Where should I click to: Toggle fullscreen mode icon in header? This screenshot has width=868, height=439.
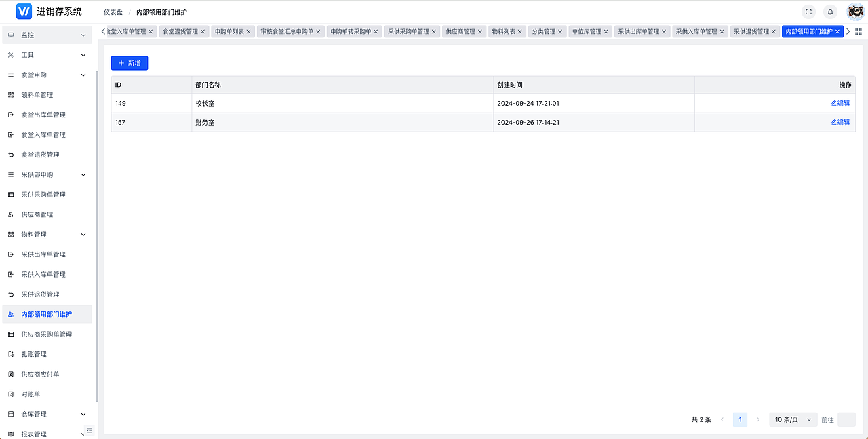click(x=808, y=12)
